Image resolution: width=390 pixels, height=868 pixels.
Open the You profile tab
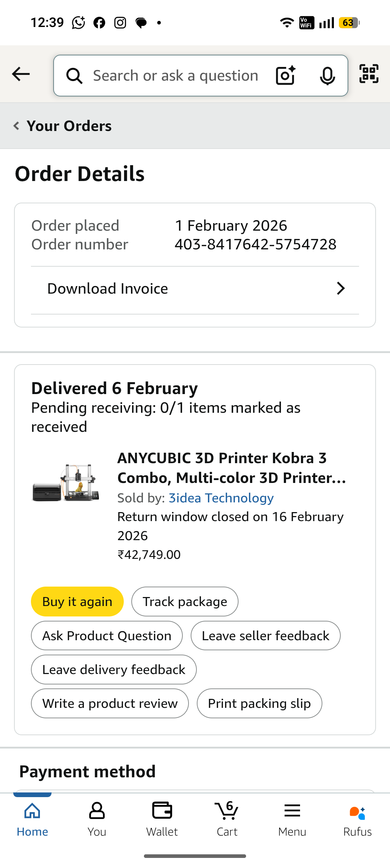point(97,819)
